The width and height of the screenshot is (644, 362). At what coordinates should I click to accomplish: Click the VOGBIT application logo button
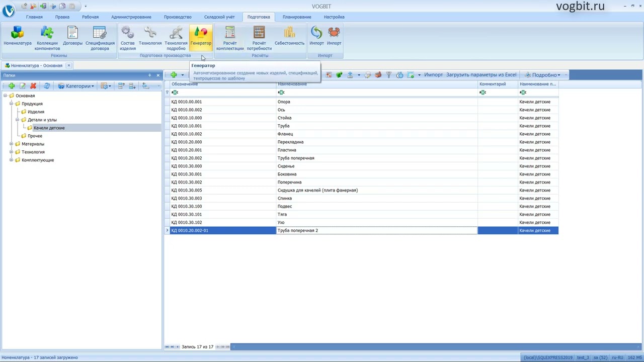pyautogui.click(x=9, y=10)
